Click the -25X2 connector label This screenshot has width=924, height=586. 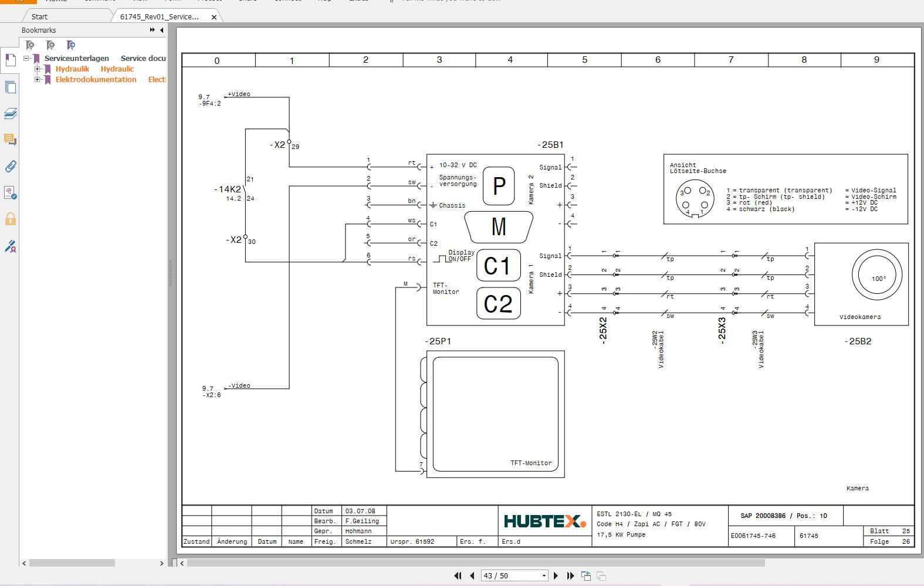pos(603,330)
